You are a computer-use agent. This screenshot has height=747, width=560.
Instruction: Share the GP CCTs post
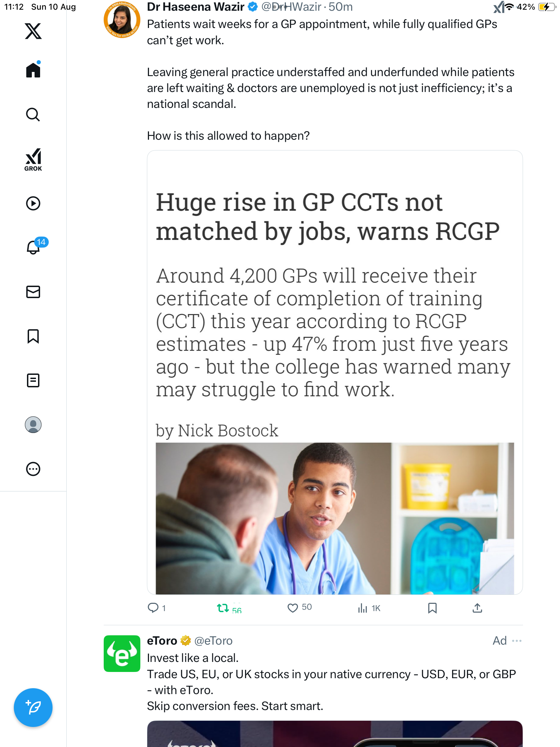click(477, 608)
